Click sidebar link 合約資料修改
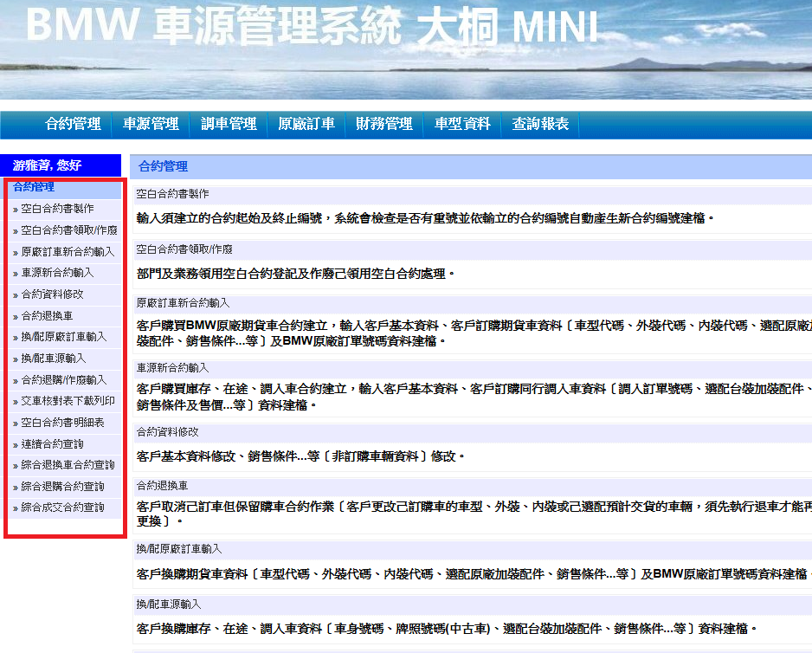This screenshot has width=812, height=653. tap(52, 294)
